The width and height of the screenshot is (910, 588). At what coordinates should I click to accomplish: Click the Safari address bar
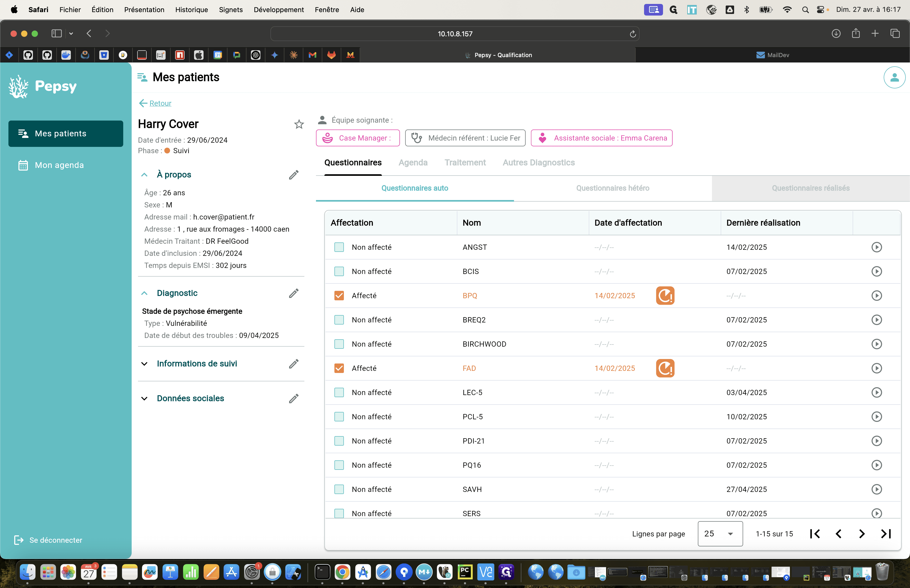click(455, 34)
